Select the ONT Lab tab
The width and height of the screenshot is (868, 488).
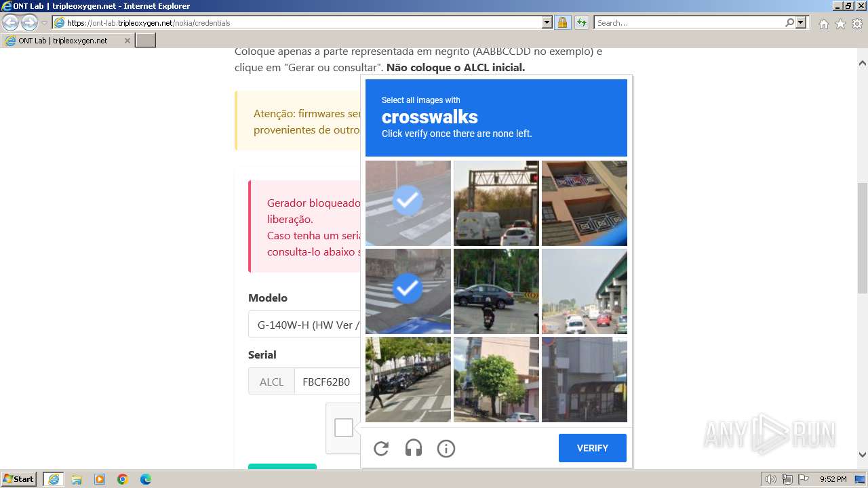pos(67,41)
